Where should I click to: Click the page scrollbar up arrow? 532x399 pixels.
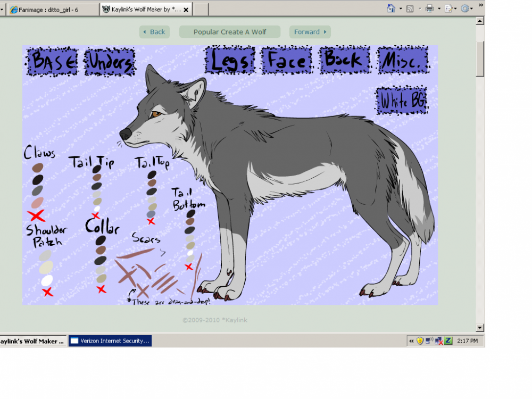tap(480, 21)
